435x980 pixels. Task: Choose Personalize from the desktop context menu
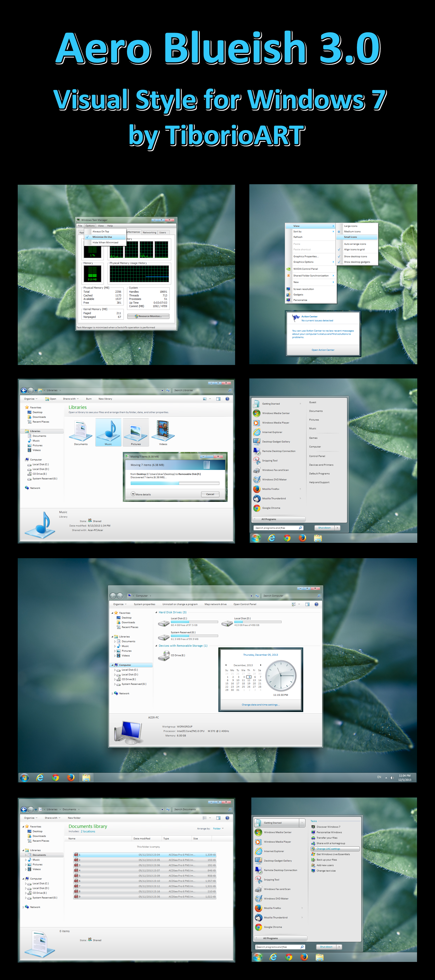pos(311,300)
